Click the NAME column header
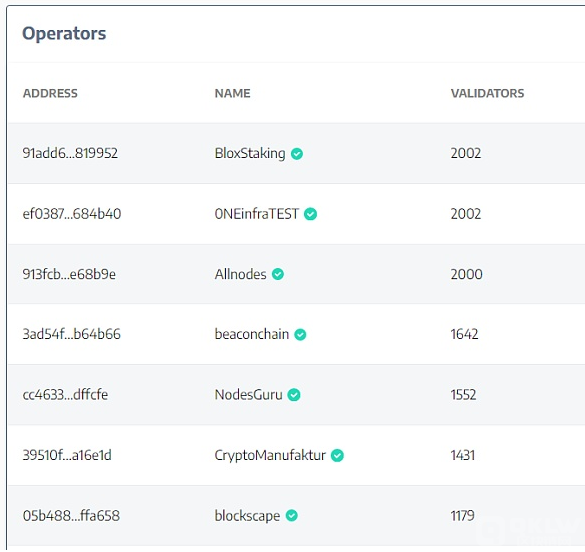 [x=232, y=93]
